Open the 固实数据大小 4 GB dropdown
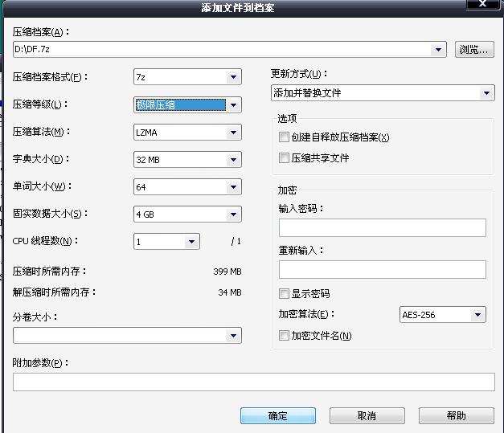The height and width of the screenshot is (433, 504). [x=233, y=214]
